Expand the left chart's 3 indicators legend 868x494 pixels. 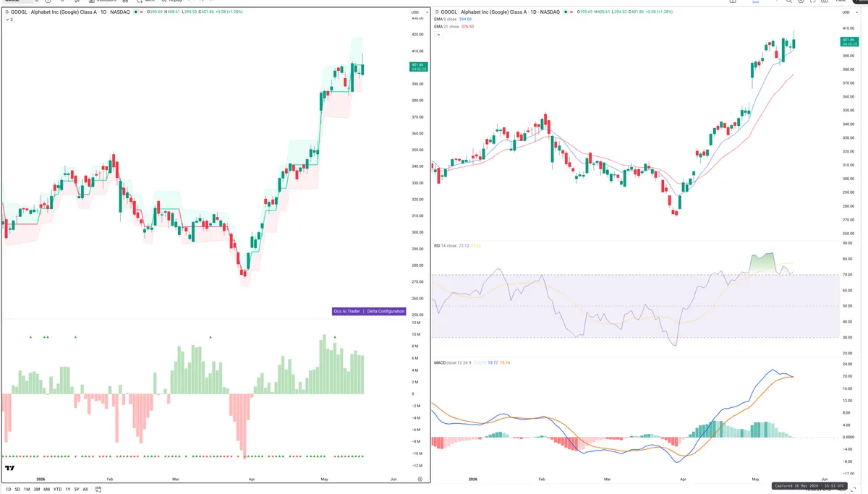9,20
